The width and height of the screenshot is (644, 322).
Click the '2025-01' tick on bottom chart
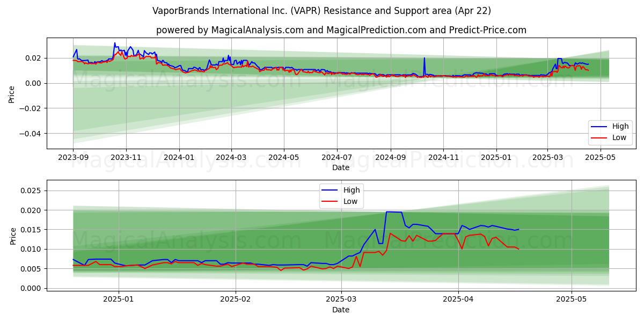click(118, 299)
